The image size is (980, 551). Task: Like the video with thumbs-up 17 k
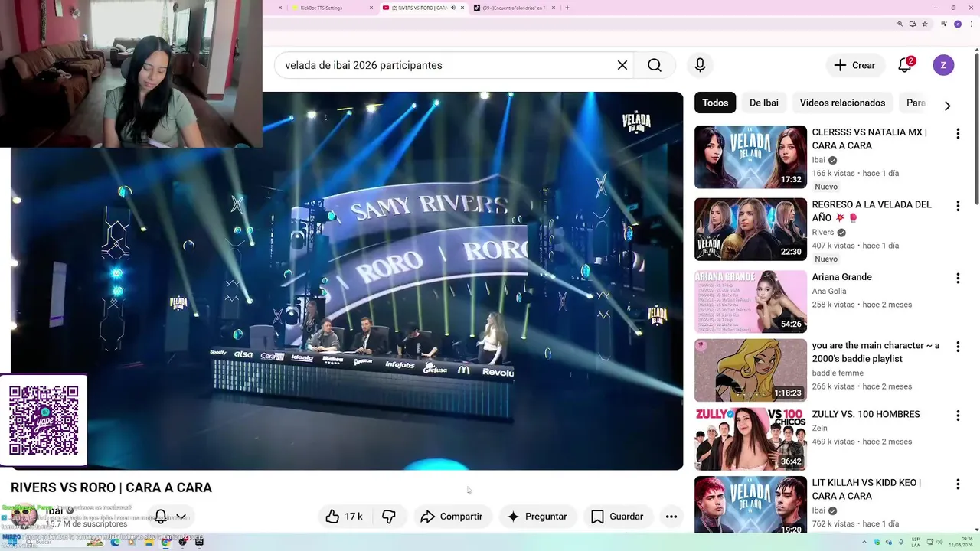click(x=344, y=517)
